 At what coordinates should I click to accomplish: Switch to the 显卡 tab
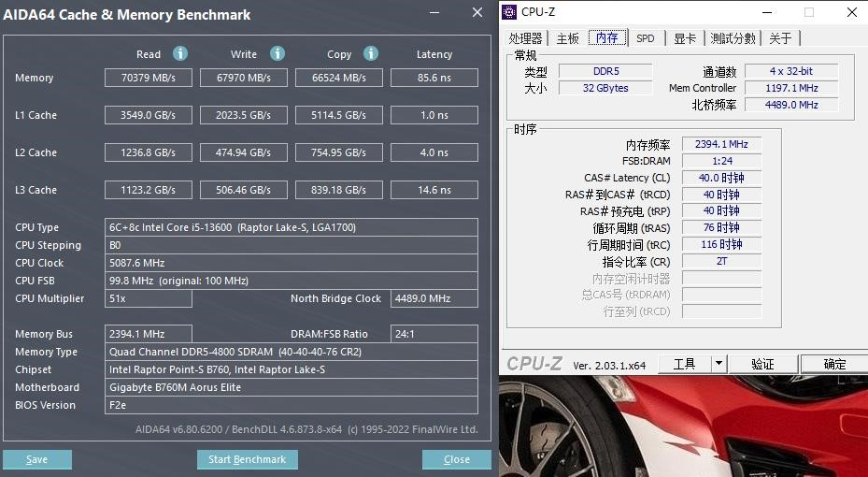[685, 38]
